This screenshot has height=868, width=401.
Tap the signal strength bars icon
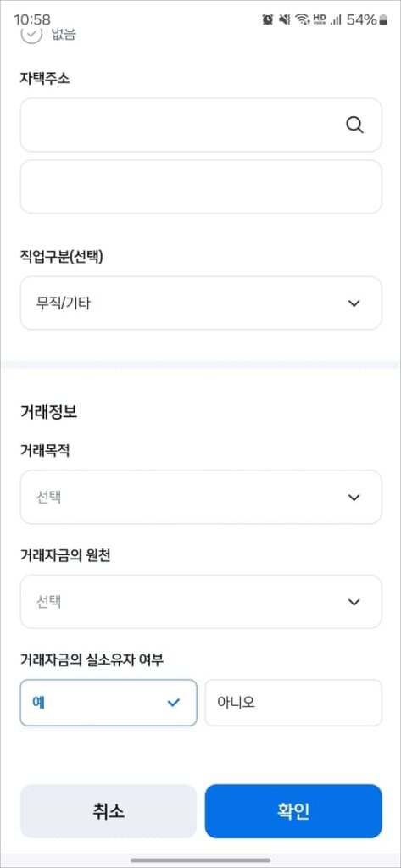point(336,20)
